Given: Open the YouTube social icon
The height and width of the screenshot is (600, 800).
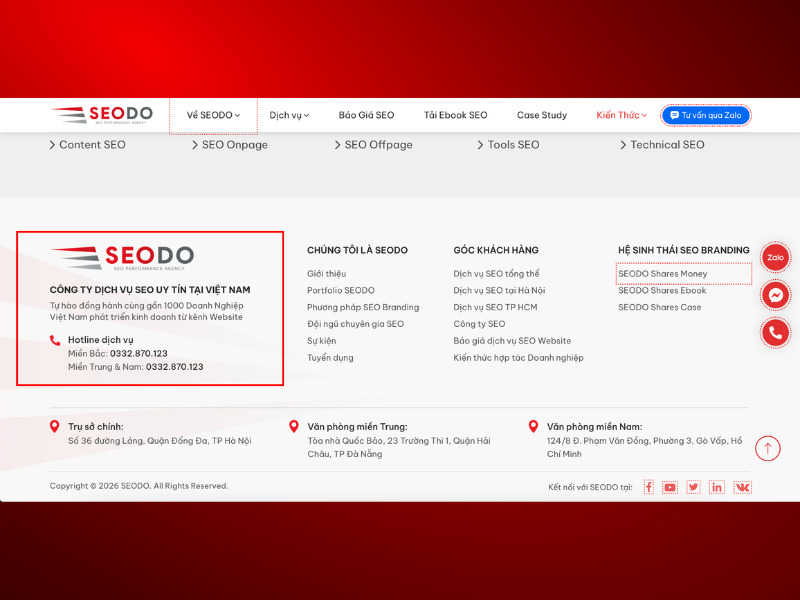Looking at the screenshot, I should (x=670, y=487).
